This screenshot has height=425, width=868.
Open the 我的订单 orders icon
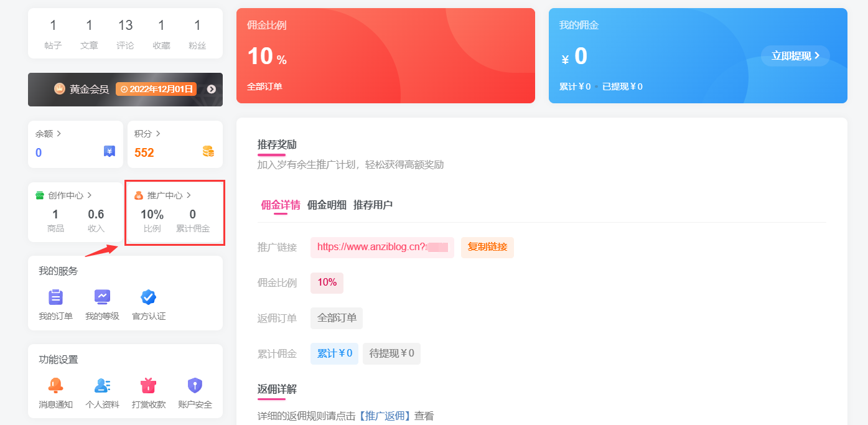(55, 297)
